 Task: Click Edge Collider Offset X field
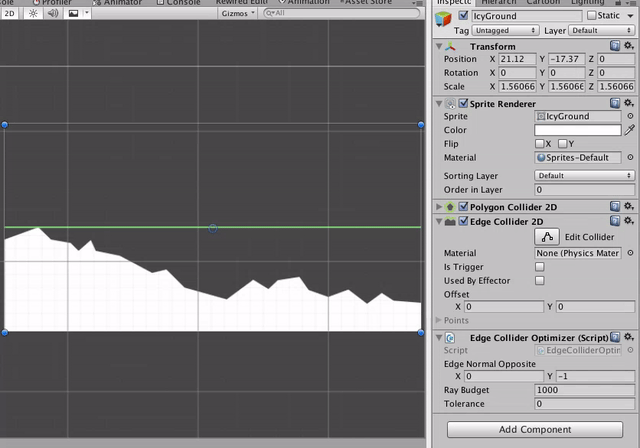[x=504, y=307]
